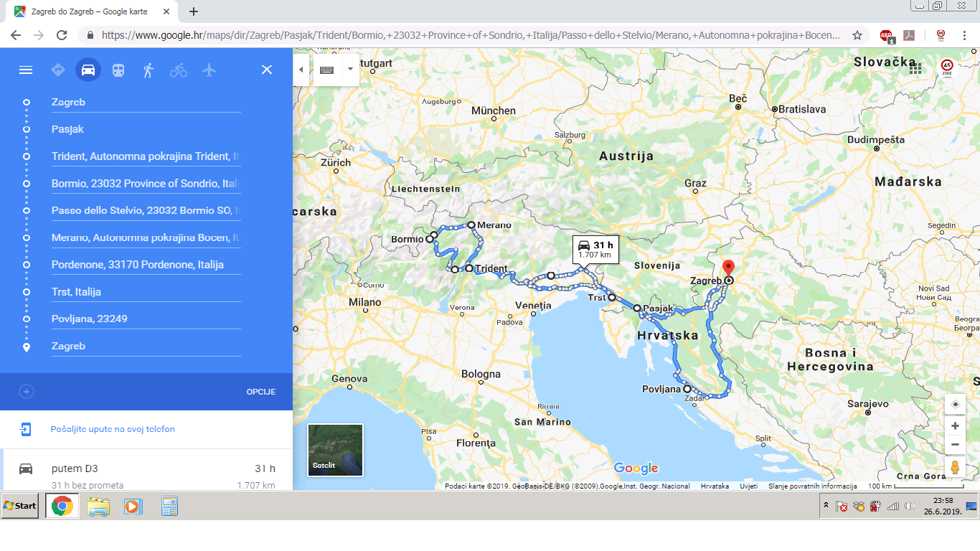Click the Pasjak waypoint field
This screenshot has height=551, width=980.
tap(146, 129)
